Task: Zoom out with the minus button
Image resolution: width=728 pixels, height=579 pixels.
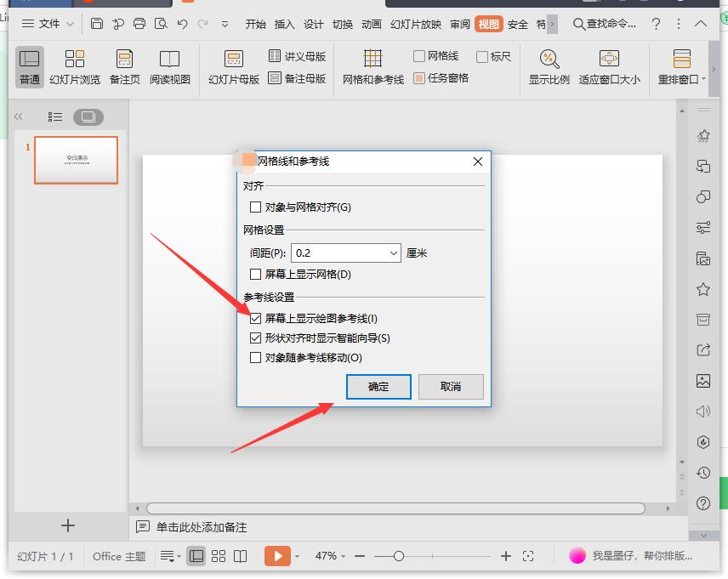Action: (x=360, y=556)
